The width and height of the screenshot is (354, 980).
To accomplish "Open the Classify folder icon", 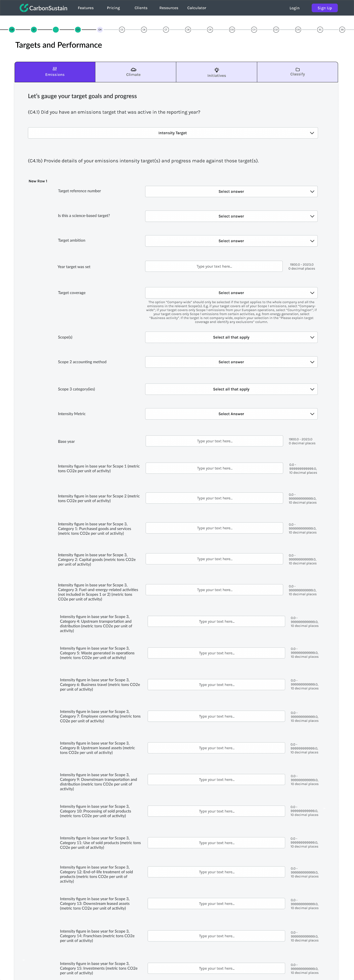I will tap(298, 69).
